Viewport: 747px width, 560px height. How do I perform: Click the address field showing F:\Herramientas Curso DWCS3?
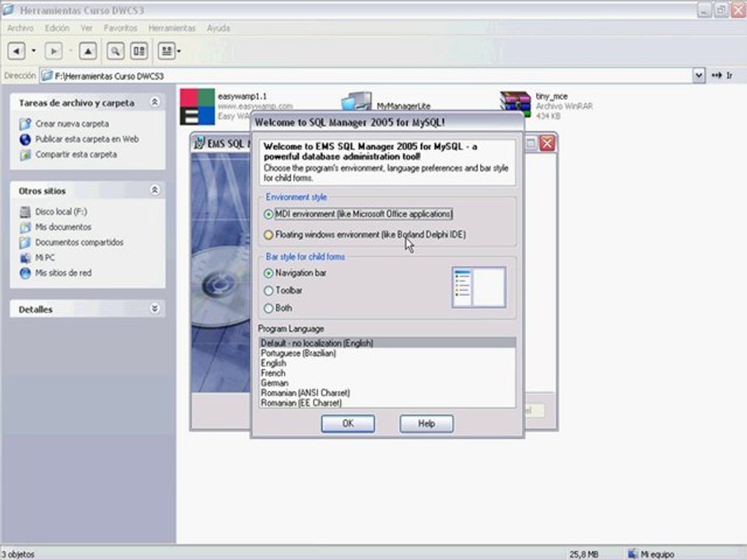pos(366,75)
